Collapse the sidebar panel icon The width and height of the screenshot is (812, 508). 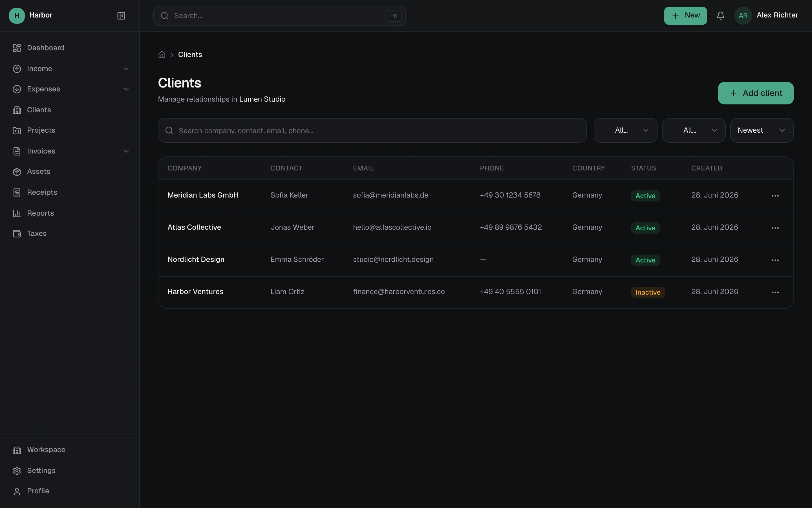coord(121,16)
